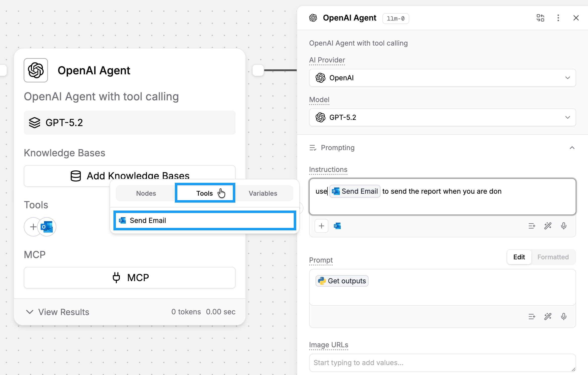Collapse the Prompting section
588x375 pixels.
pyautogui.click(x=572, y=148)
